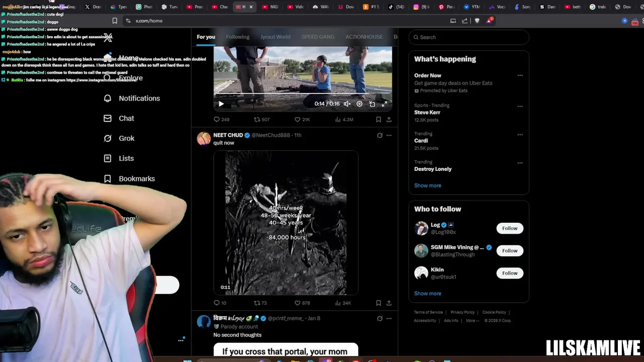Open Grok icon on printf_meme_ post
Image resolution: width=644 pixels, height=362 pixels.
pos(379,318)
